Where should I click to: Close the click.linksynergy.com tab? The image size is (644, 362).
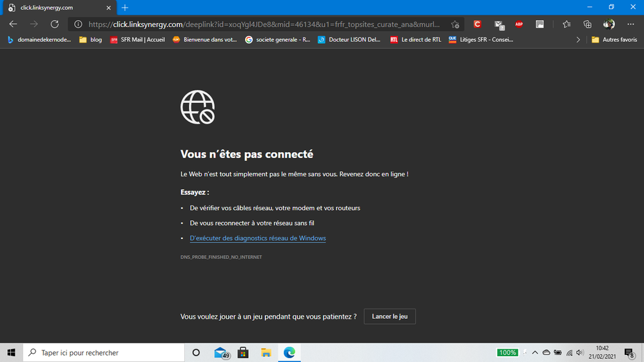110,8
